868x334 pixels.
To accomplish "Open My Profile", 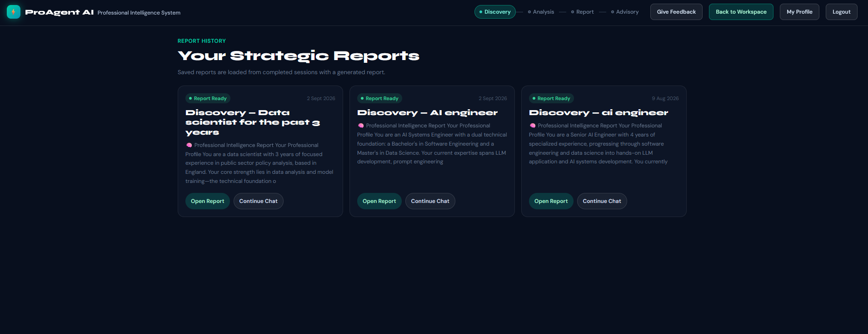I will coord(799,12).
